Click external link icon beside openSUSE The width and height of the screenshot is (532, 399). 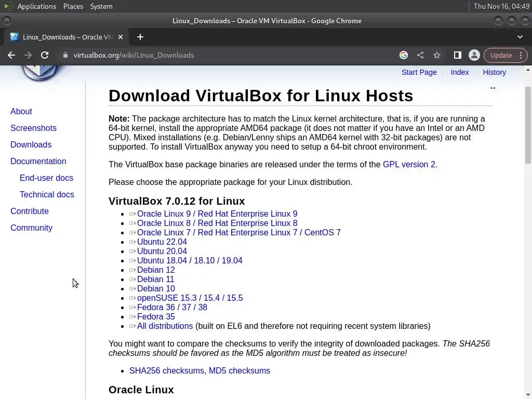pos(132,298)
